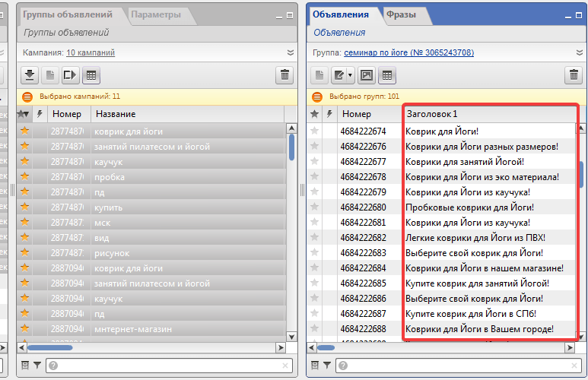
Task: Click the table view icon in ads toolbar
Action: tap(386, 74)
